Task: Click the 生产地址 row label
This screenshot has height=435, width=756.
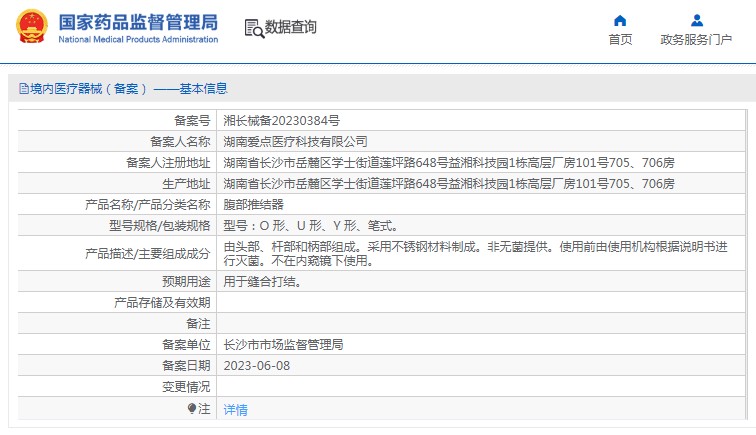Action: (187, 184)
